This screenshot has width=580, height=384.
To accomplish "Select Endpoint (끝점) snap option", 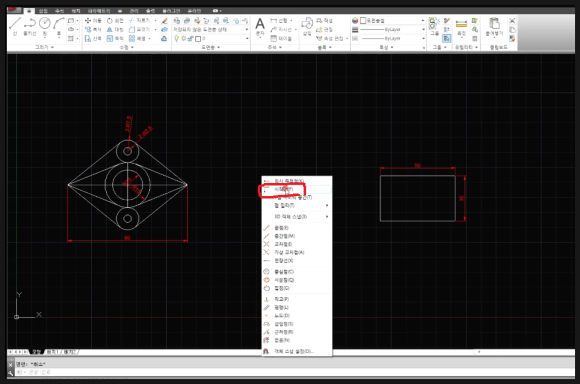I will [x=297, y=228].
